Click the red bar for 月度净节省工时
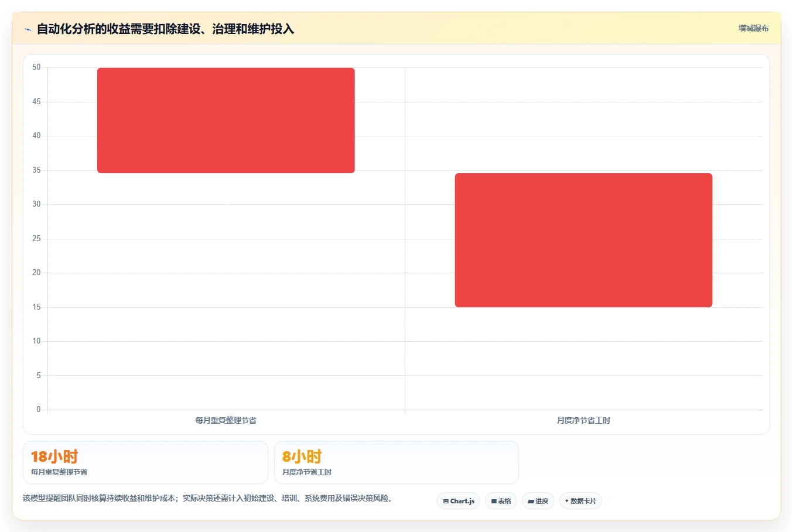 pyautogui.click(x=583, y=240)
